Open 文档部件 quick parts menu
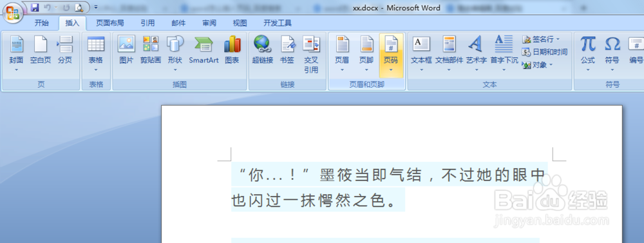The height and width of the screenshot is (243, 644). [449, 53]
